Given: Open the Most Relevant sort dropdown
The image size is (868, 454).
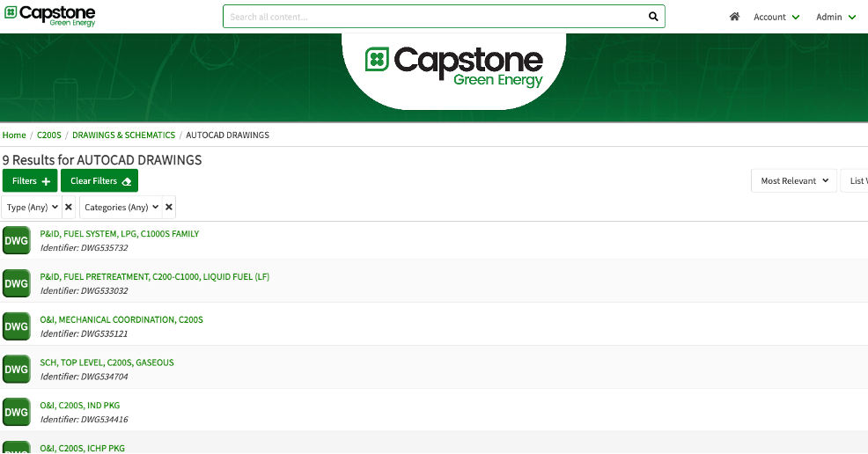Looking at the screenshot, I should 794,181.
